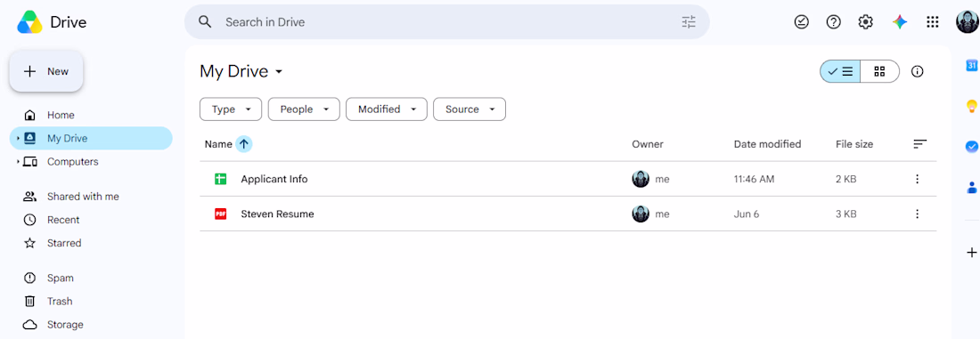The image size is (980, 339).
Task: Sort by Name column header
Action: (218, 144)
